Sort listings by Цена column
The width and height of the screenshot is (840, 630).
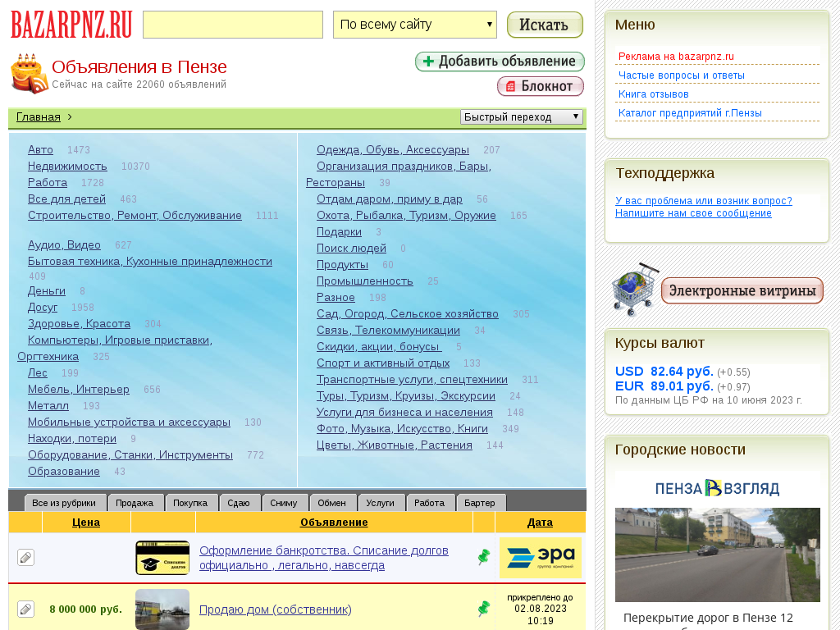point(85,523)
